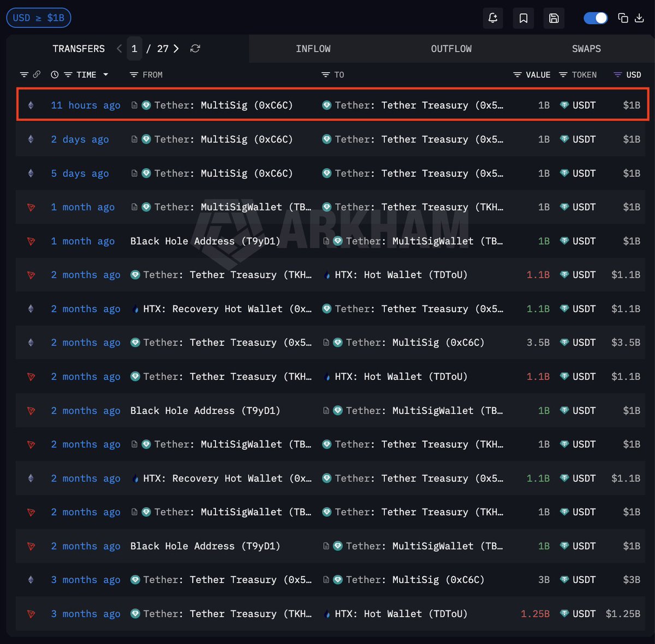Click USDT gem icon in 11 hours ago row
This screenshot has width=655, height=644.
(564, 105)
